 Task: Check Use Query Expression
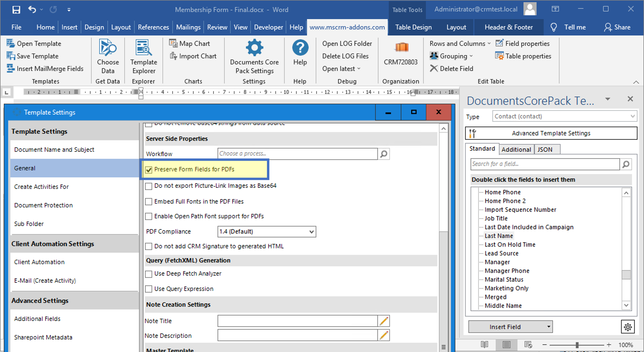[149, 289]
